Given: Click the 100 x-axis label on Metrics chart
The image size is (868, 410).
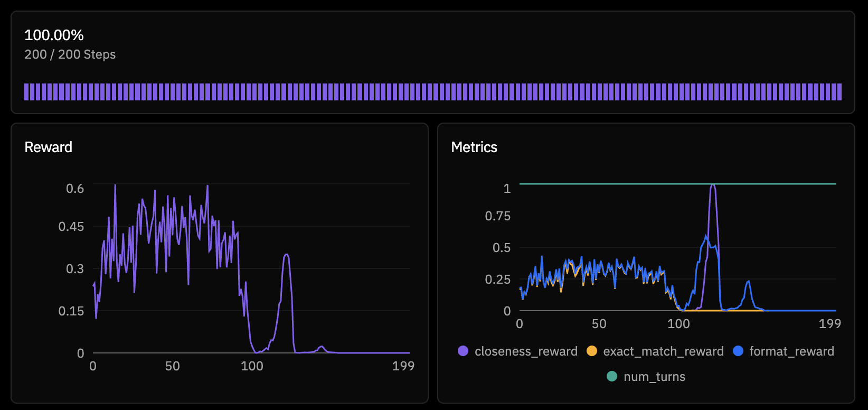Looking at the screenshot, I should (678, 324).
